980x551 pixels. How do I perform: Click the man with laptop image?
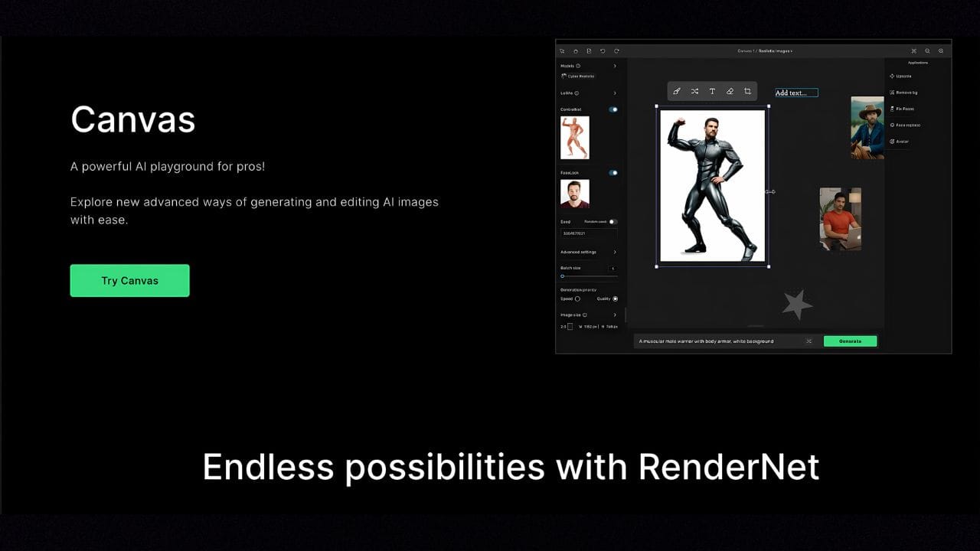(840, 219)
